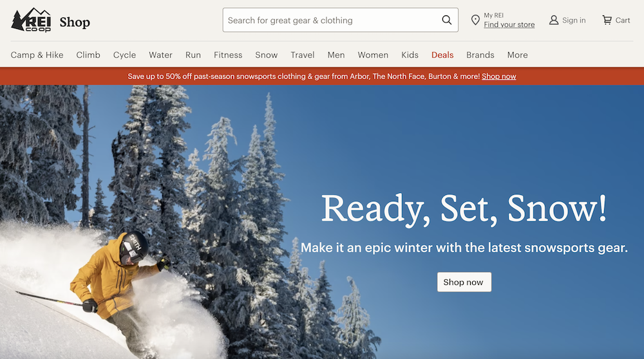This screenshot has height=359, width=644.
Task: Select the Cycle navigation item
Action: point(124,55)
